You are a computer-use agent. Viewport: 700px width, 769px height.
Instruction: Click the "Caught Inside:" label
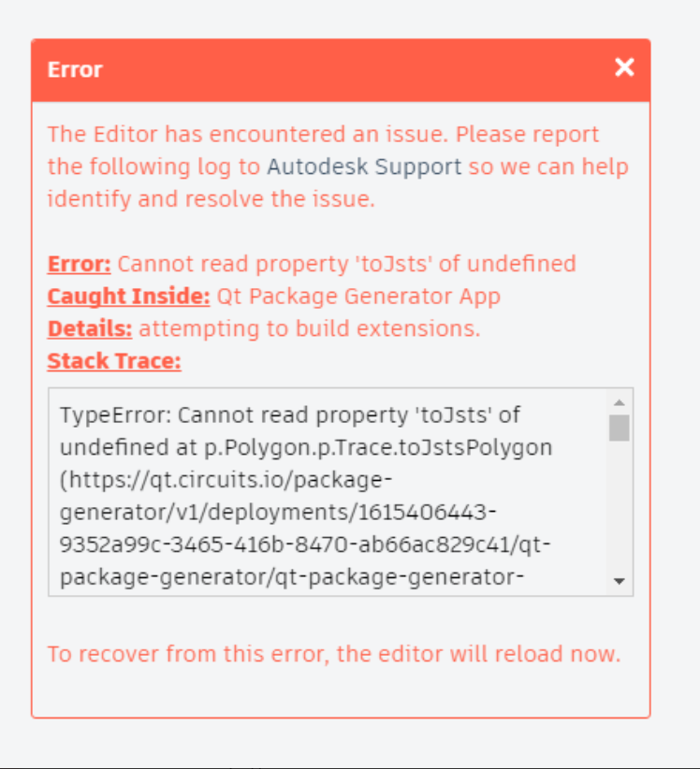[128, 297]
